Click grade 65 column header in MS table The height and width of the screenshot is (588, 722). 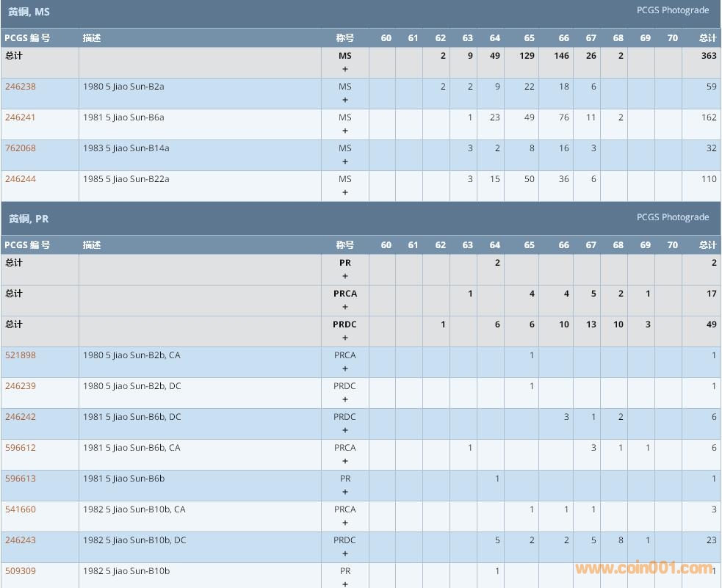(529, 38)
